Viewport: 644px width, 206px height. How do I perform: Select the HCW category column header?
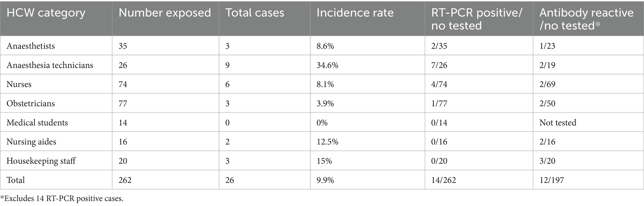[46, 13]
